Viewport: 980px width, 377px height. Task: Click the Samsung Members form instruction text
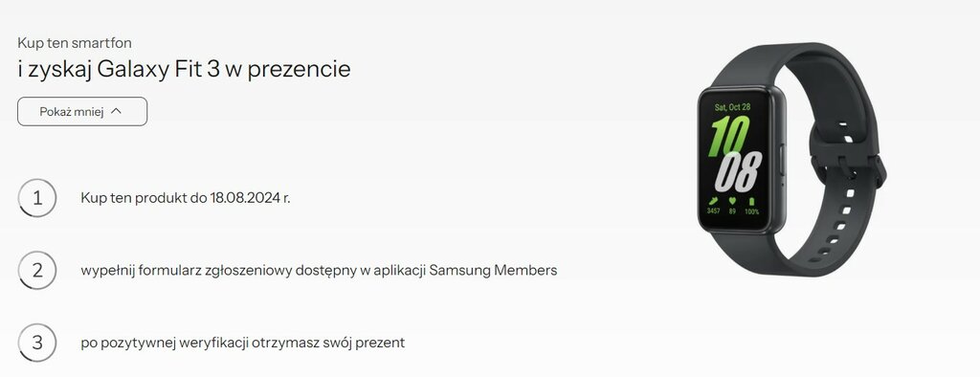(x=319, y=271)
